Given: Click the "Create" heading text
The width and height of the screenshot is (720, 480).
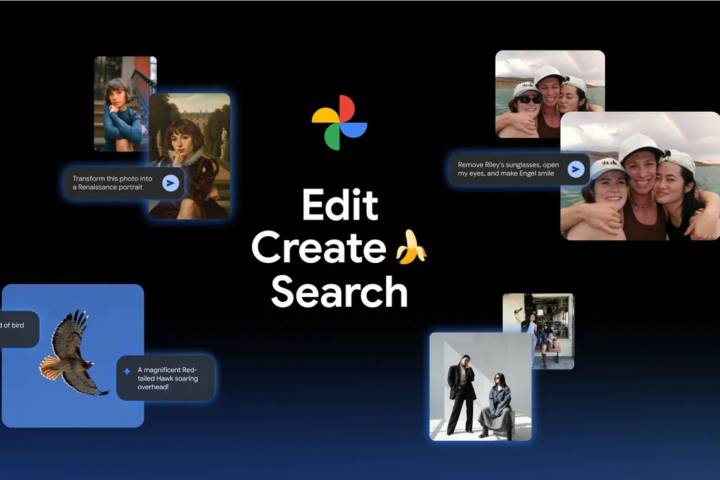Looking at the screenshot, I should (319, 248).
